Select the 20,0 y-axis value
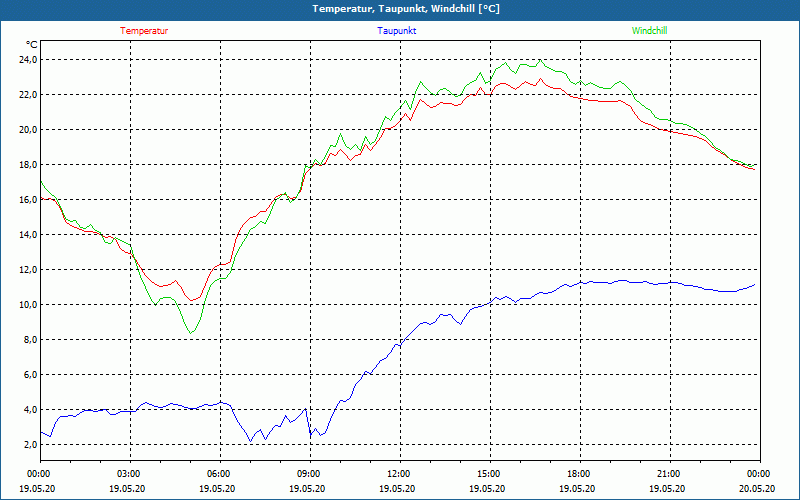800x500 pixels. pos(28,130)
